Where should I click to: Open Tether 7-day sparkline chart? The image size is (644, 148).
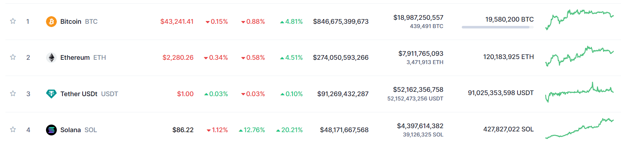coord(579,93)
